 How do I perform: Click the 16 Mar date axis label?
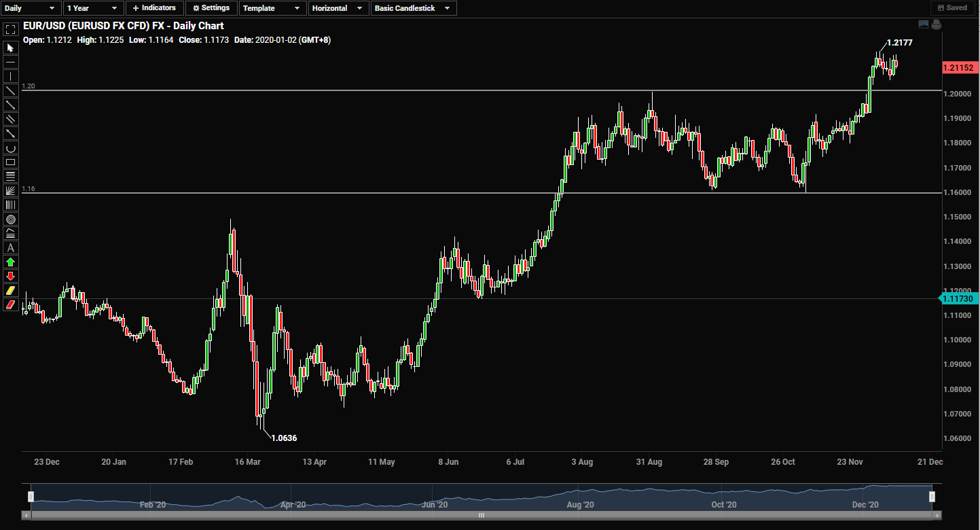point(247,462)
